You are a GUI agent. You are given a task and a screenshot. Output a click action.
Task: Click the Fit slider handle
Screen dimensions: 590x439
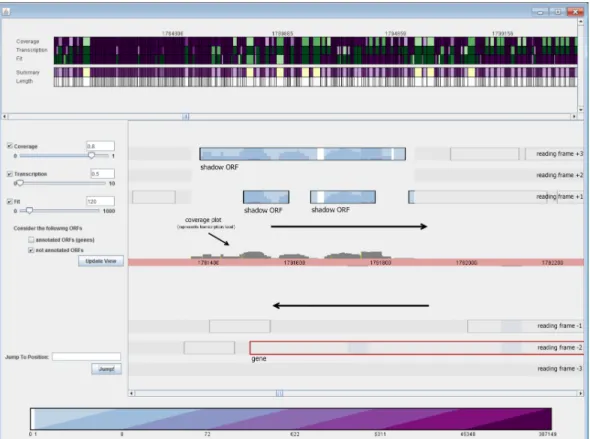point(29,210)
